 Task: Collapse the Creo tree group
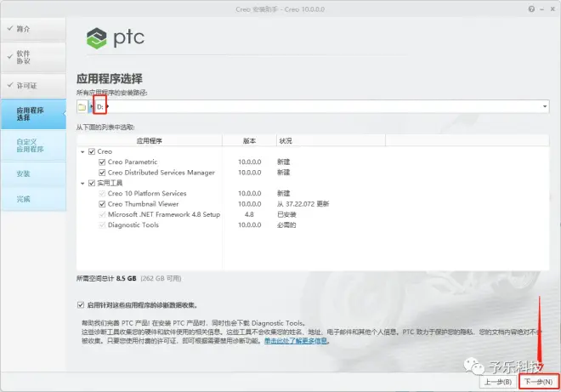point(82,152)
